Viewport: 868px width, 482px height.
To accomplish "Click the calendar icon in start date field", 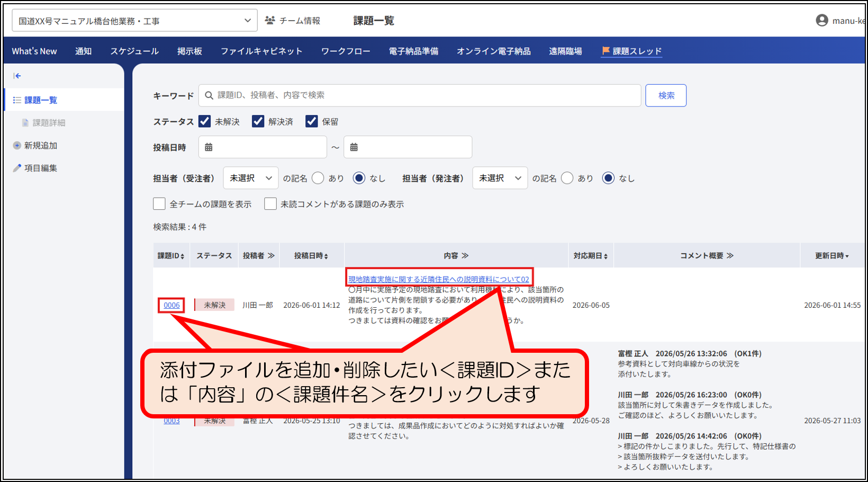I will coord(209,147).
